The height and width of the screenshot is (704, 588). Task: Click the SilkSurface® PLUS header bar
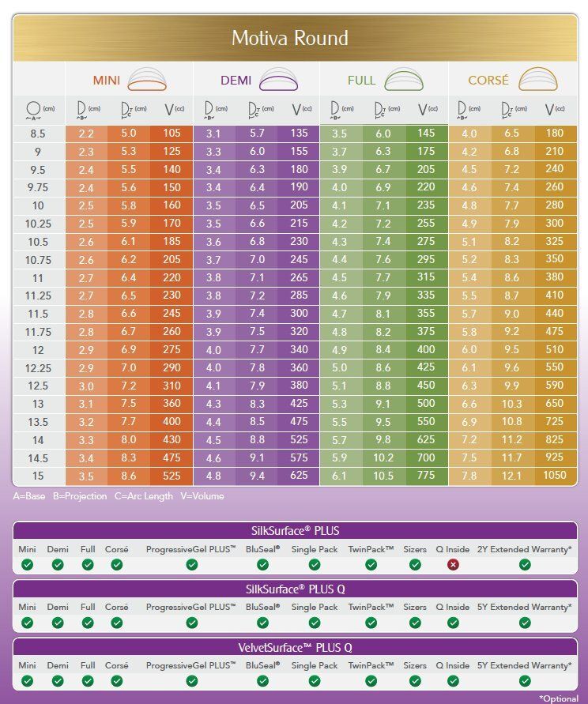pos(295,531)
